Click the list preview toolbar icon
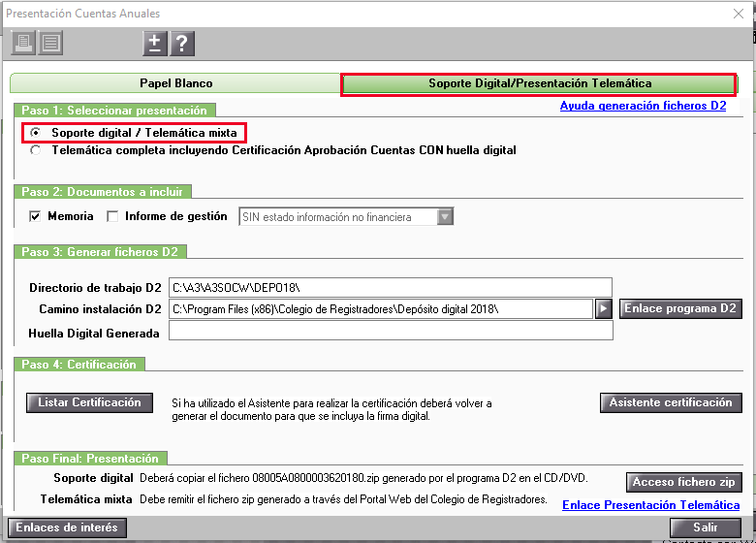The width and height of the screenshot is (756, 543). [51, 43]
